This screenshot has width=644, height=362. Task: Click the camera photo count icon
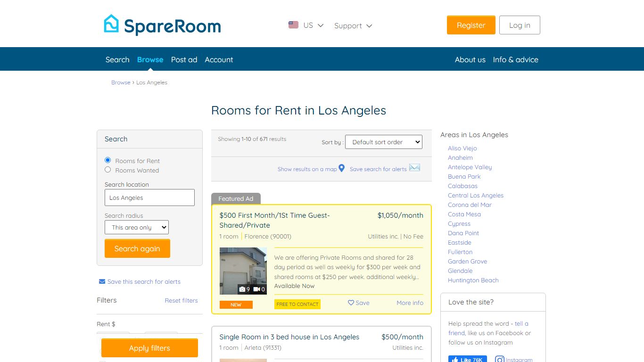(242, 289)
